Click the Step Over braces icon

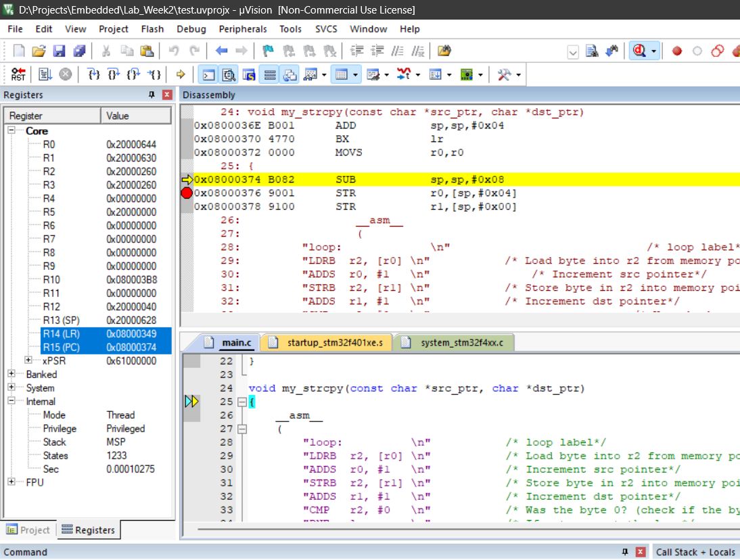(x=114, y=74)
